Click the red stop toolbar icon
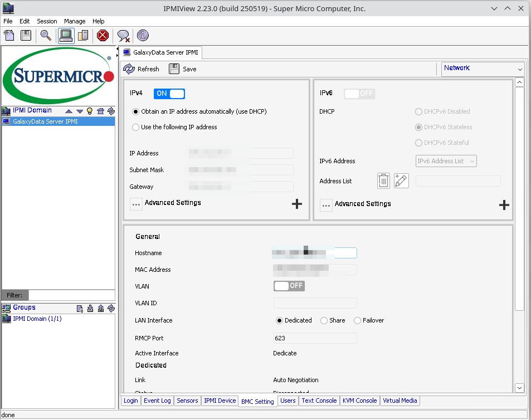 [103, 35]
